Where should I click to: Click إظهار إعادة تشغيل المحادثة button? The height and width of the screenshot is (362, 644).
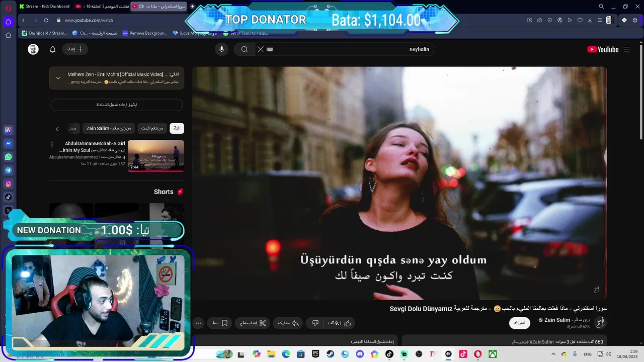(x=117, y=105)
